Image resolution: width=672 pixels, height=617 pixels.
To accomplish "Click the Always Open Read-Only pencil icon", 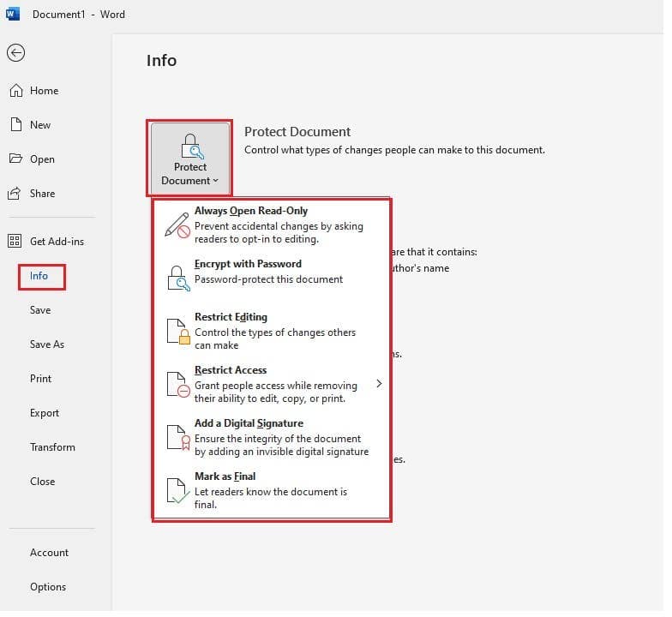I will tap(177, 226).
